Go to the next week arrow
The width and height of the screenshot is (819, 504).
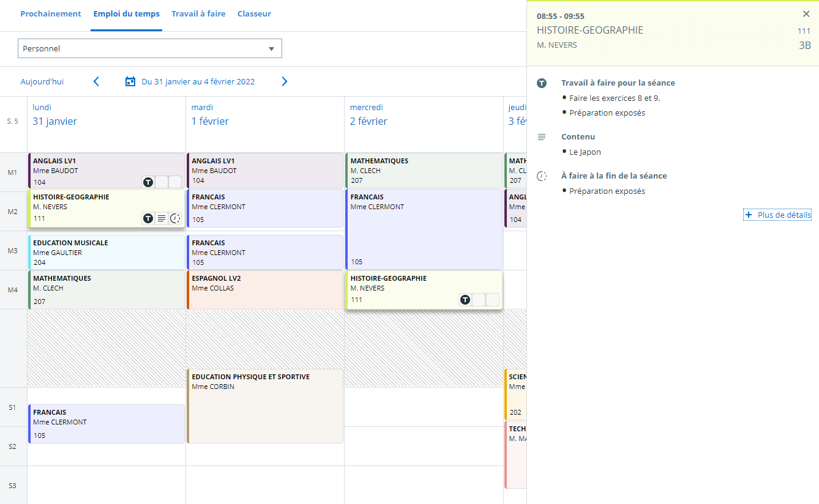(284, 81)
